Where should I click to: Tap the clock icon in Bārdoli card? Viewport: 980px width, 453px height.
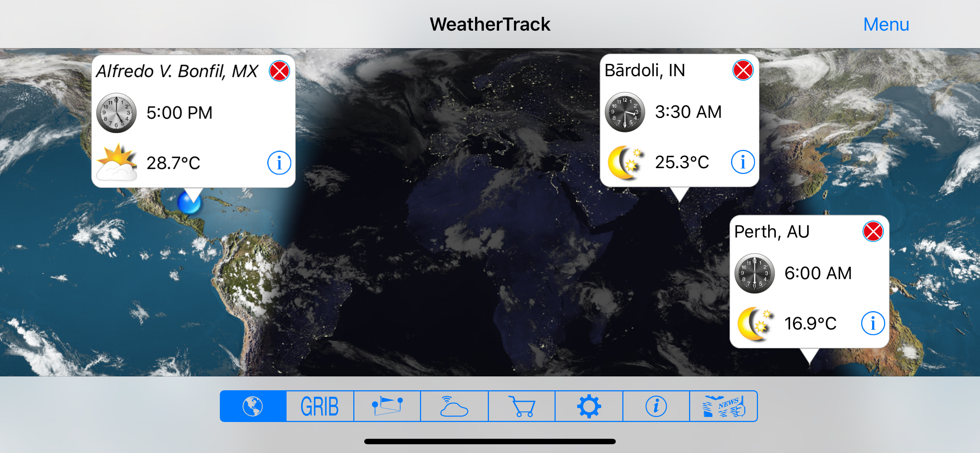click(x=625, y=112)
